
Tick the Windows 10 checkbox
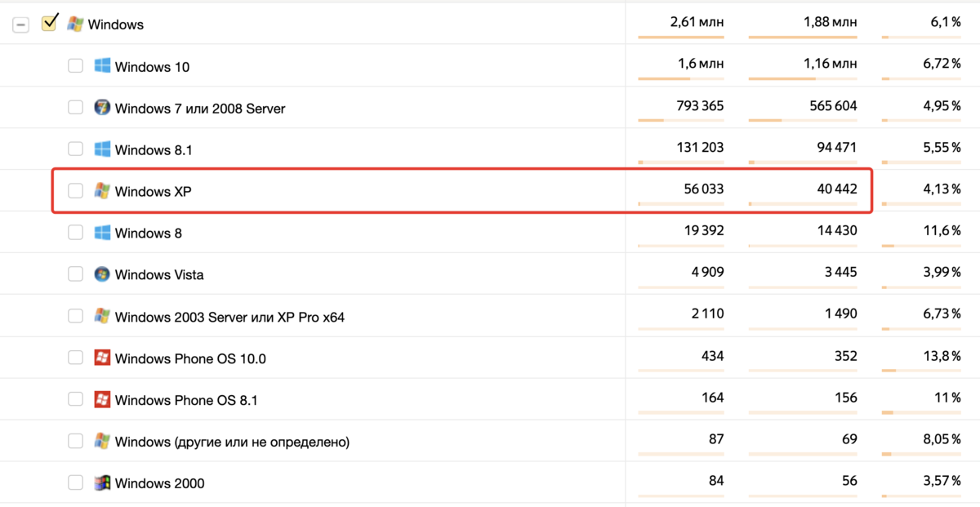(75, 66)
